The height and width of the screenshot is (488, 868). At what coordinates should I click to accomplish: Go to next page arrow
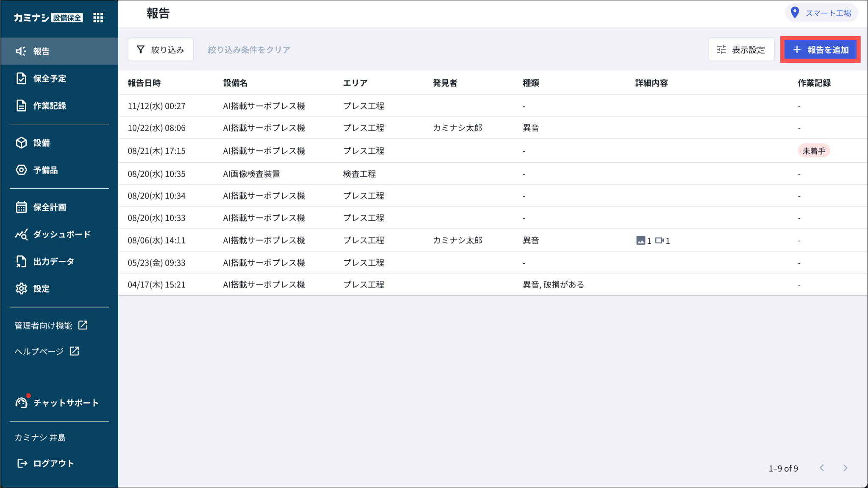(x=845, y=468)
